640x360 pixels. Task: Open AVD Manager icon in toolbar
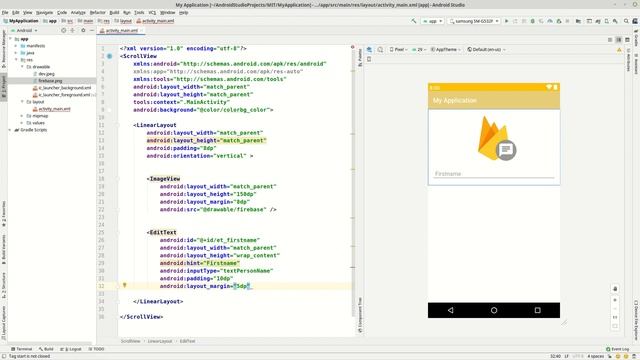[x=607, y=21]
